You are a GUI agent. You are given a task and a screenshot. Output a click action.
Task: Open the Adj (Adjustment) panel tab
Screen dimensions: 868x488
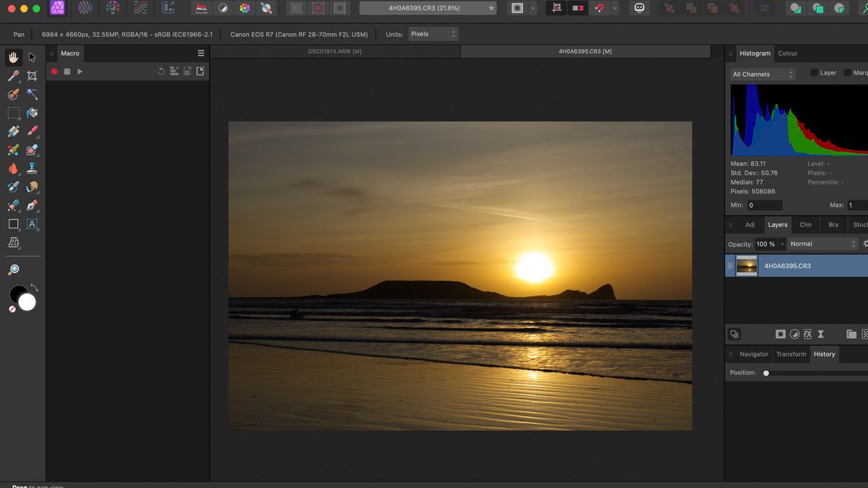(750, 225)
